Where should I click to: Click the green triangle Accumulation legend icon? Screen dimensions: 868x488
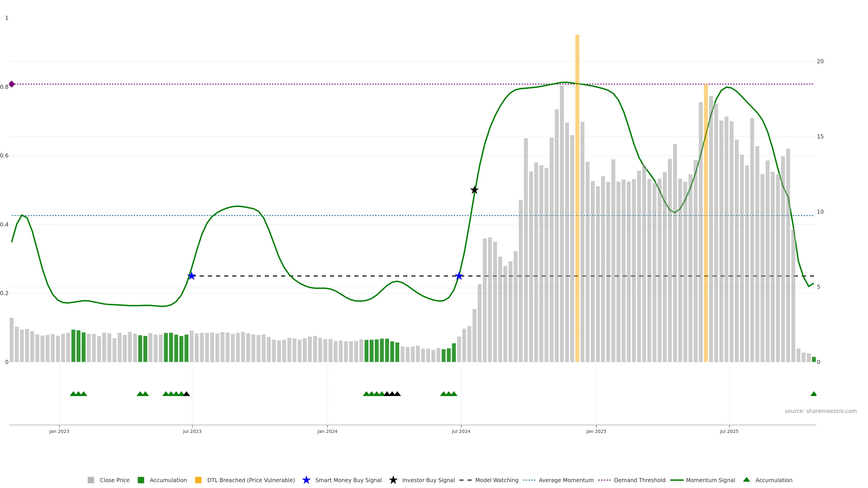pos(746,480)
